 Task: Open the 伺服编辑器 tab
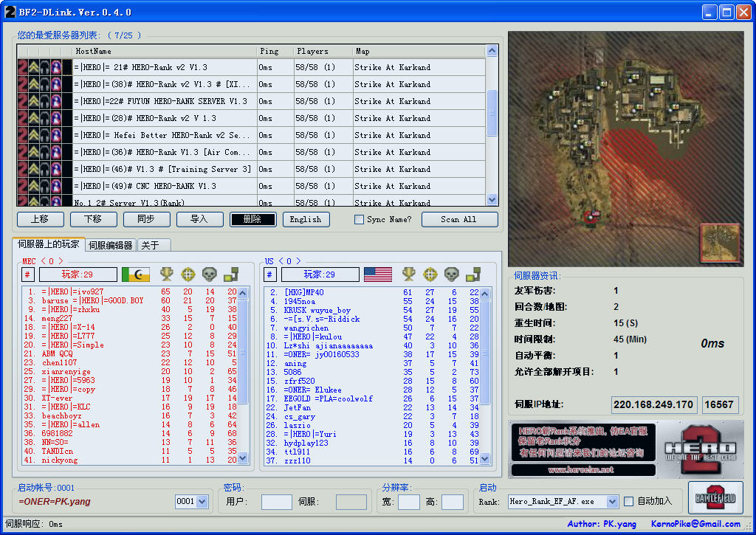click(x=111, y=245)
